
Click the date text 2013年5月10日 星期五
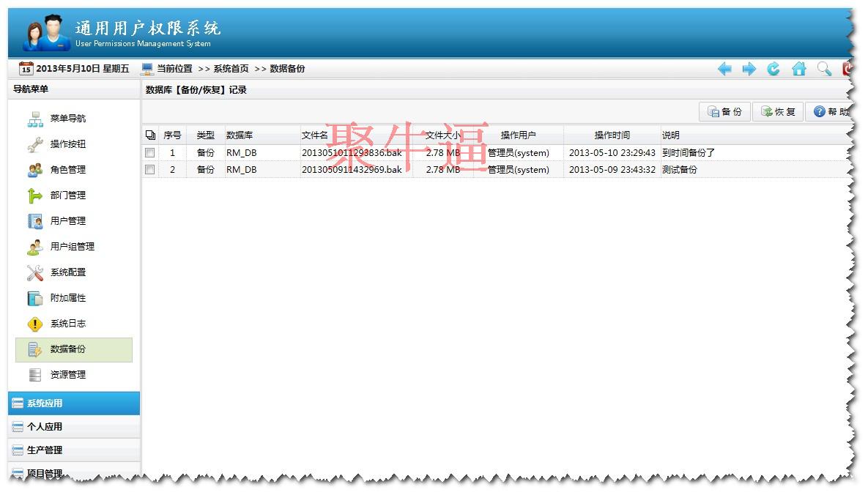[x=83, y=69]
